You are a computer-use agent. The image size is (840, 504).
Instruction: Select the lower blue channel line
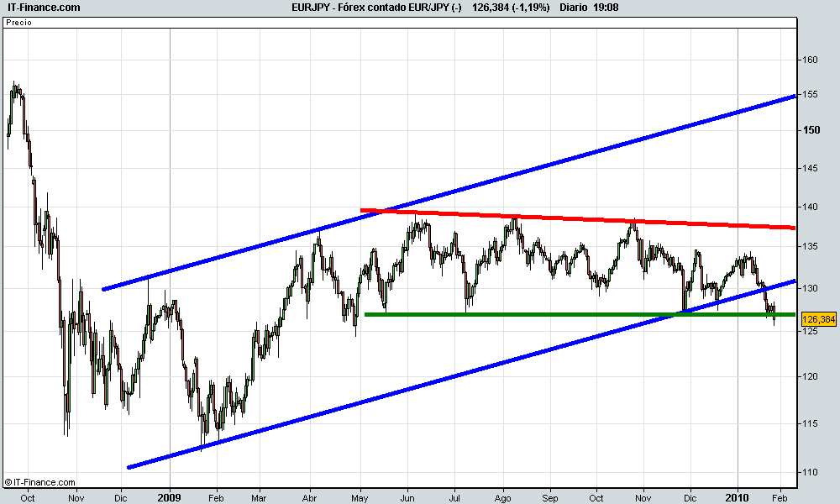point(462,374)
